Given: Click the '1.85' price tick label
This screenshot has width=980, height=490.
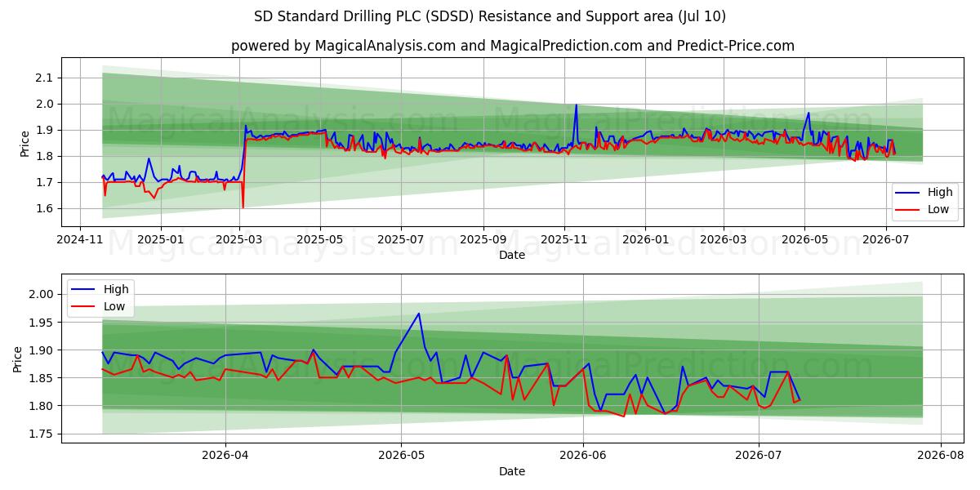Looking at the screenshot, I should [x=41, y=378].
